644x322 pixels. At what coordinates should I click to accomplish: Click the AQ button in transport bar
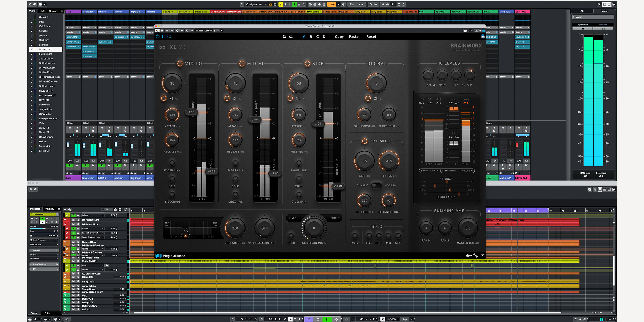coord(67,319)
